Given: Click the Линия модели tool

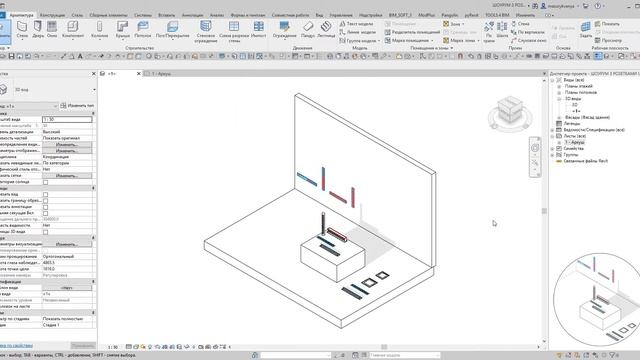Looking at the screenshot, I should (357, 32).
